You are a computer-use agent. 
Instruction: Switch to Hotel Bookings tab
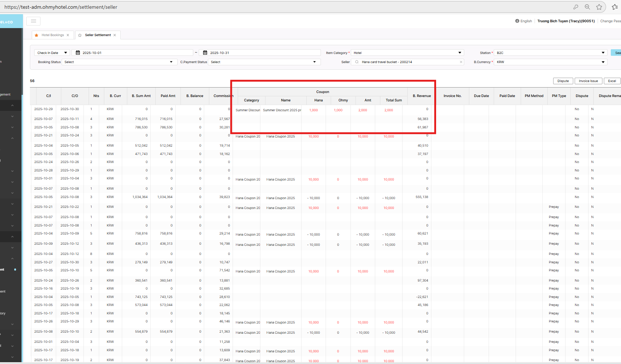coord(53,35)
